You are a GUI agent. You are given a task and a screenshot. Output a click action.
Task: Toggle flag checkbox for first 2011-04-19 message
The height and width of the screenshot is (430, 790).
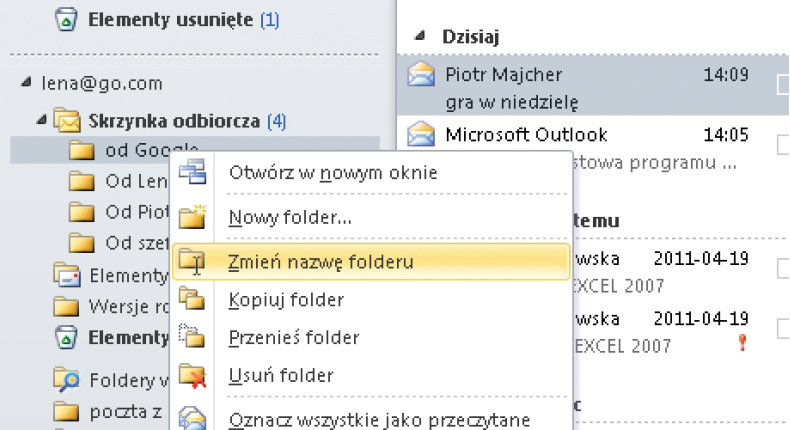(x=783, y=268)
